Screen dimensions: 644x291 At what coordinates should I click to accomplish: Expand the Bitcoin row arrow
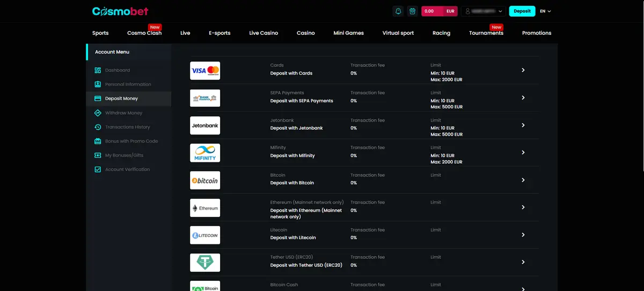523,180
